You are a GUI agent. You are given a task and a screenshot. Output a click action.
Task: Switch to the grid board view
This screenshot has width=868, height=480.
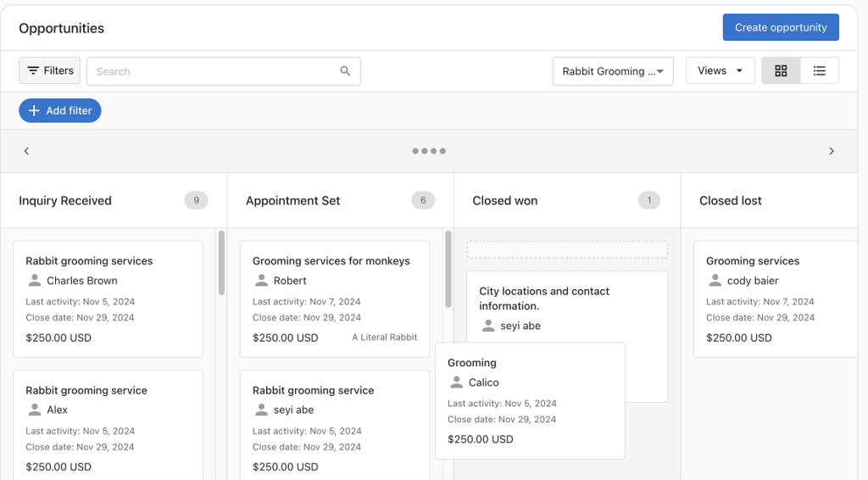[x=781, y=71]
